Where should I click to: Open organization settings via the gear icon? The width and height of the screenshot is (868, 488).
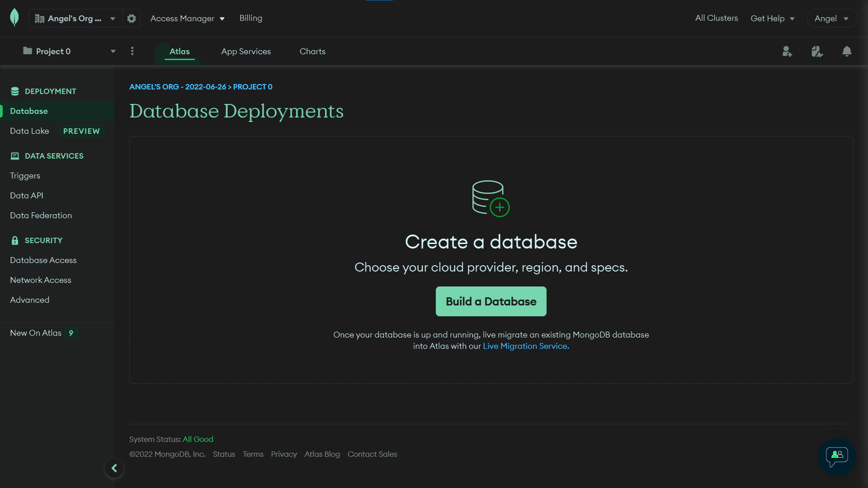132,19
